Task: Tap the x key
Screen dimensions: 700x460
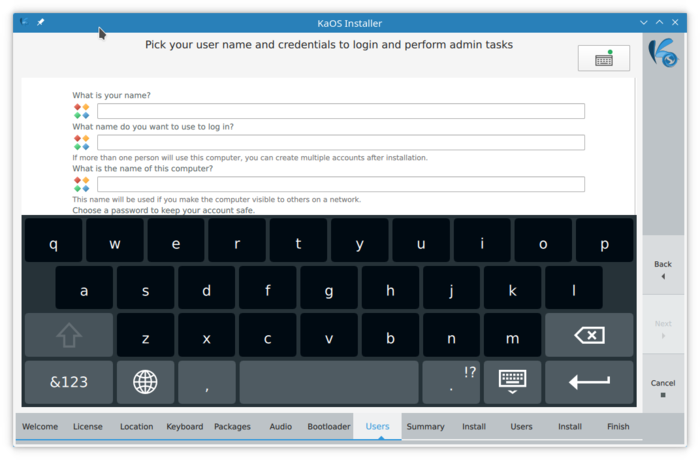Action: pyautogui.click(x=207, y=335)
